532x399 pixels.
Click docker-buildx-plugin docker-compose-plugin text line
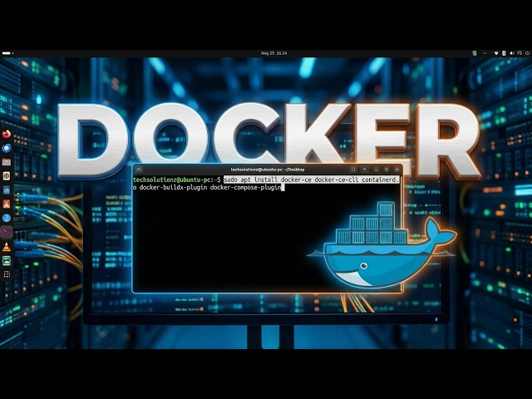tap(210, 187)
